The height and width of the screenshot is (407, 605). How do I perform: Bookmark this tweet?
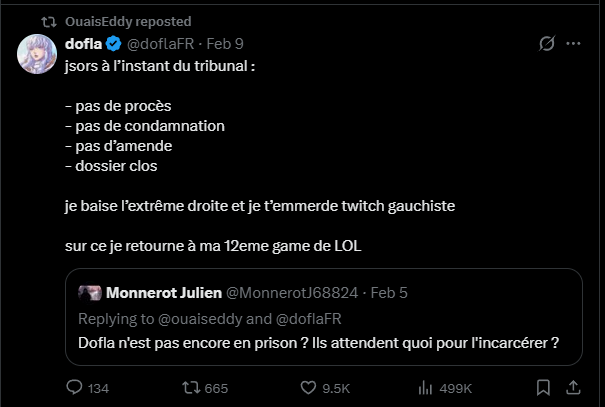[545, 387]
